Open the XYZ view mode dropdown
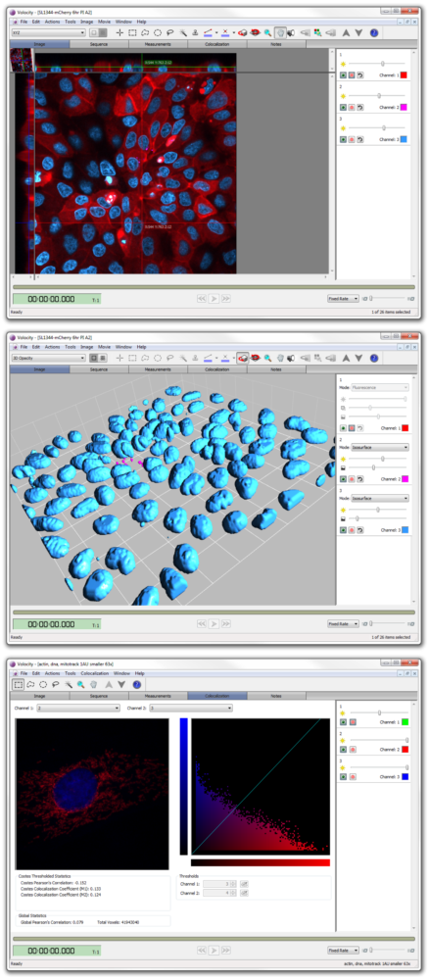The height and width of the screenshot is (980, 429). point(49,32)
